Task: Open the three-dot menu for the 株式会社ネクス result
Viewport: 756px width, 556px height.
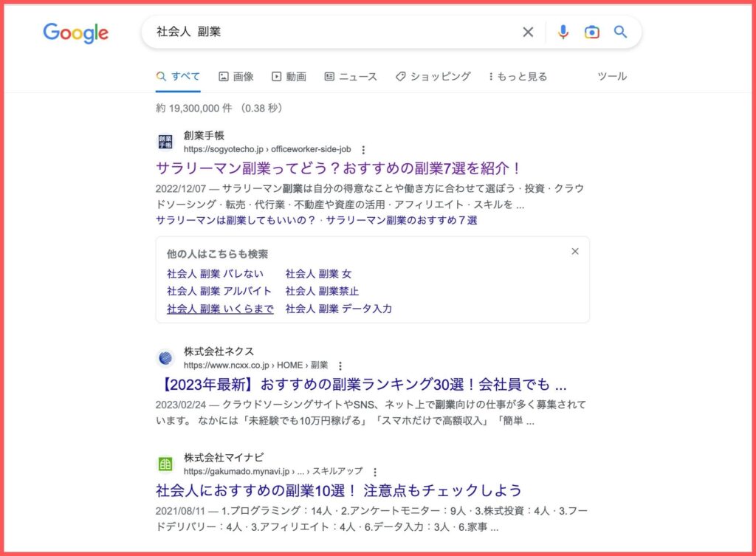Action: [340, 366]
